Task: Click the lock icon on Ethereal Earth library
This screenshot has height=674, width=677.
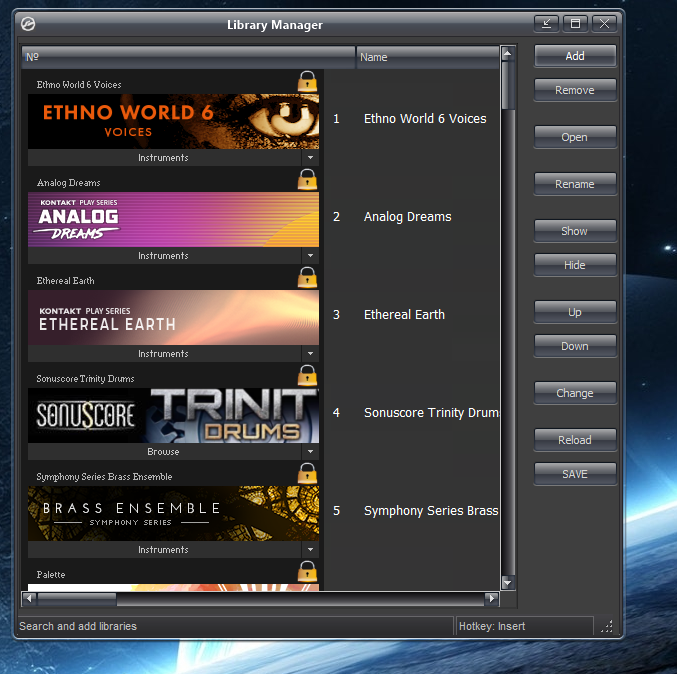Action: (307, 278)
